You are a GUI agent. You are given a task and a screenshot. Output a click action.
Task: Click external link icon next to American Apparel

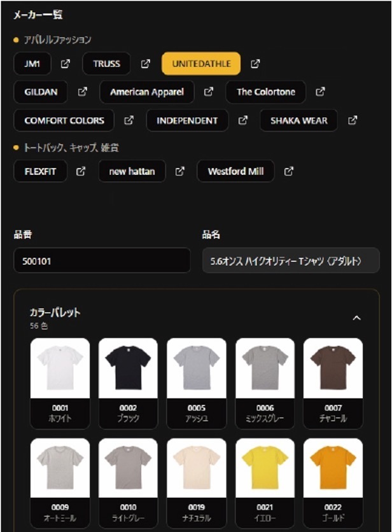point(209,92)
